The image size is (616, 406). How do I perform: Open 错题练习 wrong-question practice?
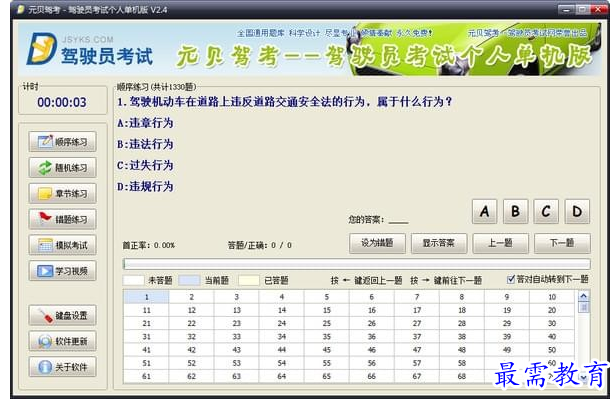point(62,219)
